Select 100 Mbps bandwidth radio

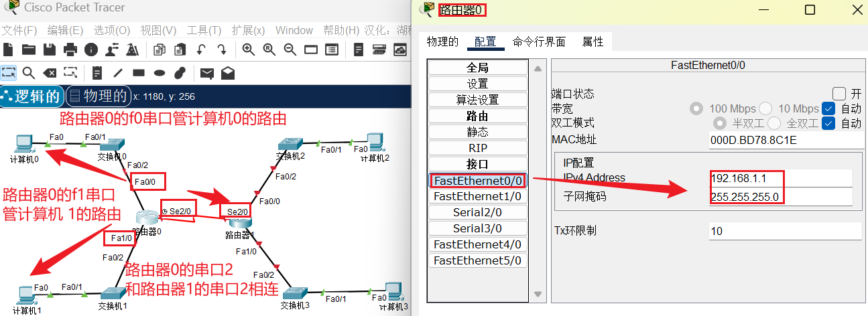(x=696, y=108)
